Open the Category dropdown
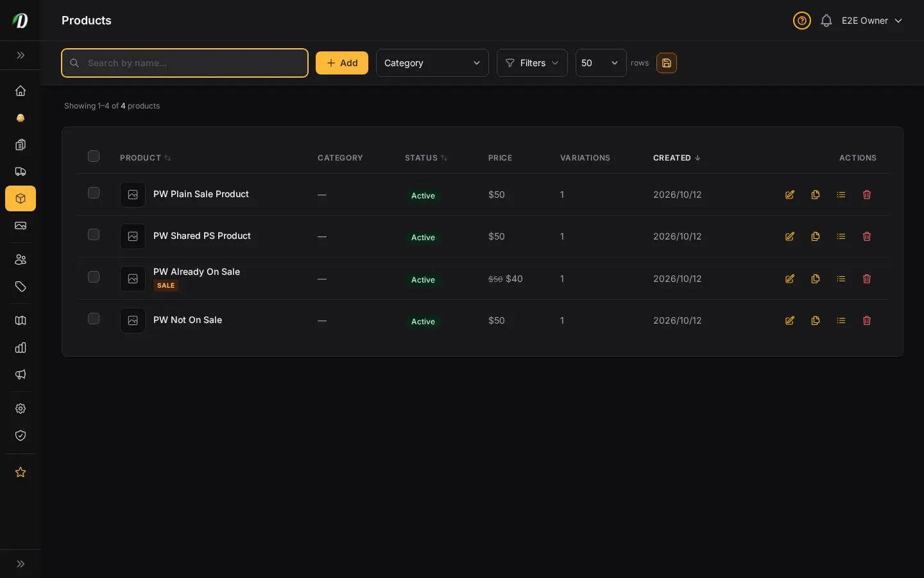 click(432, 63)
